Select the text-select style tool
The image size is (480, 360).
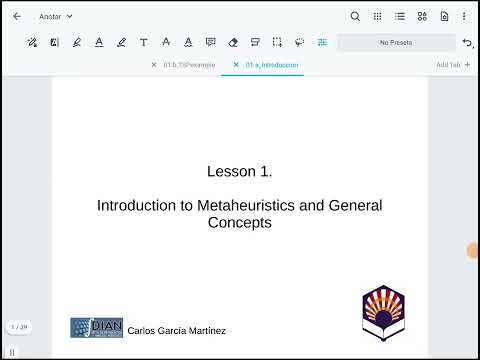[55, 42]
